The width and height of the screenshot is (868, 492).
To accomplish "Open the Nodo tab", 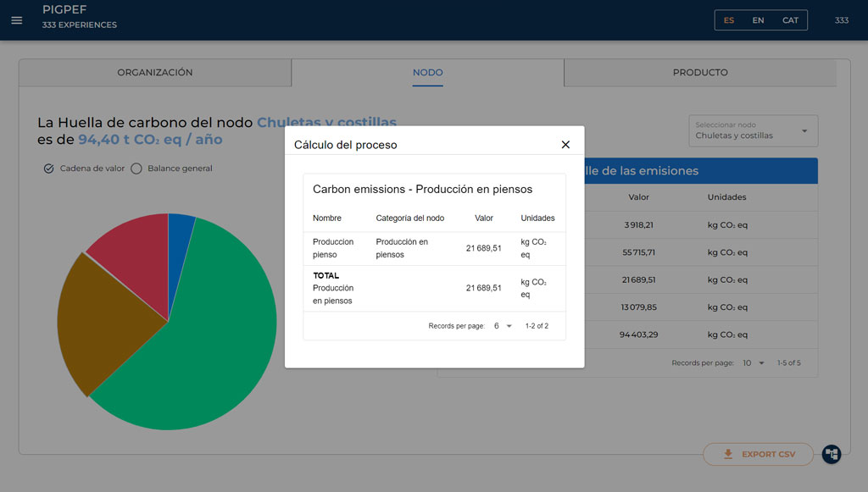I will (427, 73).
